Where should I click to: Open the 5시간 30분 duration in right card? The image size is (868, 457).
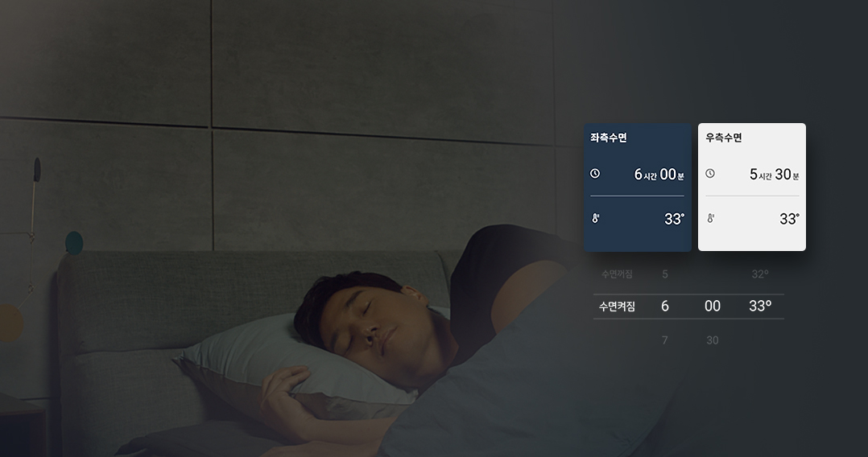pyautogui.click(x=774, y=175)
